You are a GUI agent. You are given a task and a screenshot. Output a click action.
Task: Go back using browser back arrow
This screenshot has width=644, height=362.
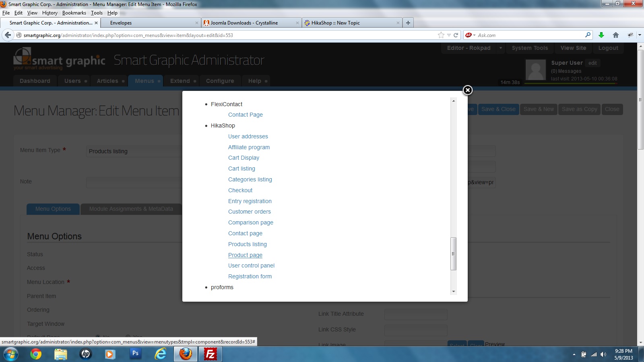pos(8,35)
